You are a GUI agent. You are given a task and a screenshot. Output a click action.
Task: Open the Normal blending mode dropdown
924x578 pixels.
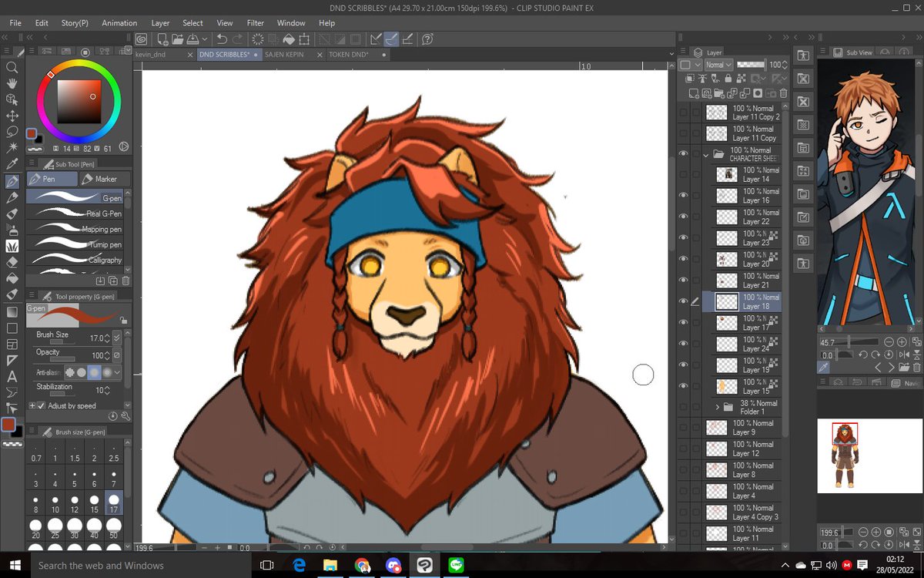point(718,65)
